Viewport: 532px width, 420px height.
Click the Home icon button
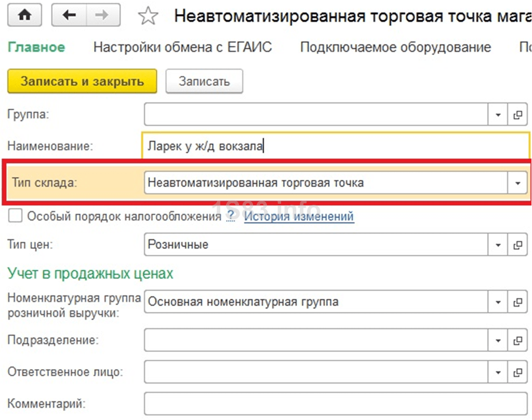coord(24,15)
